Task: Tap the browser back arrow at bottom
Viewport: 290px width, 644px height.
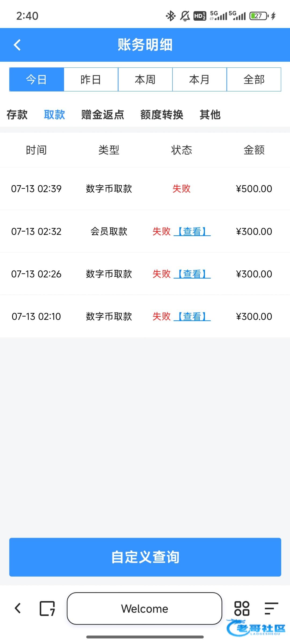Action: pyautogui.click(x=18, y=608)
